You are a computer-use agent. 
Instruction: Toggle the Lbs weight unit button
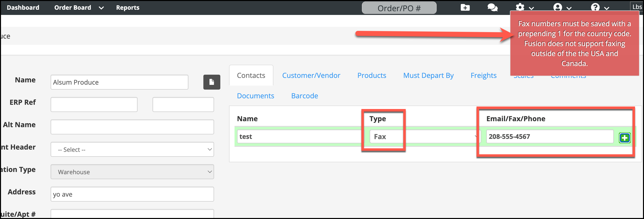(x=637, y=7)
